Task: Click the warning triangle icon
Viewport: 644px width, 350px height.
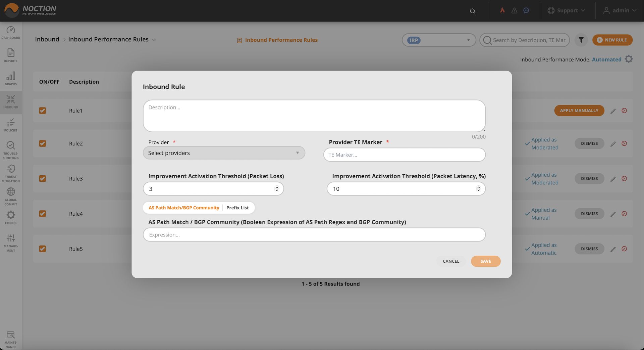Action: (x=514, y=10)
